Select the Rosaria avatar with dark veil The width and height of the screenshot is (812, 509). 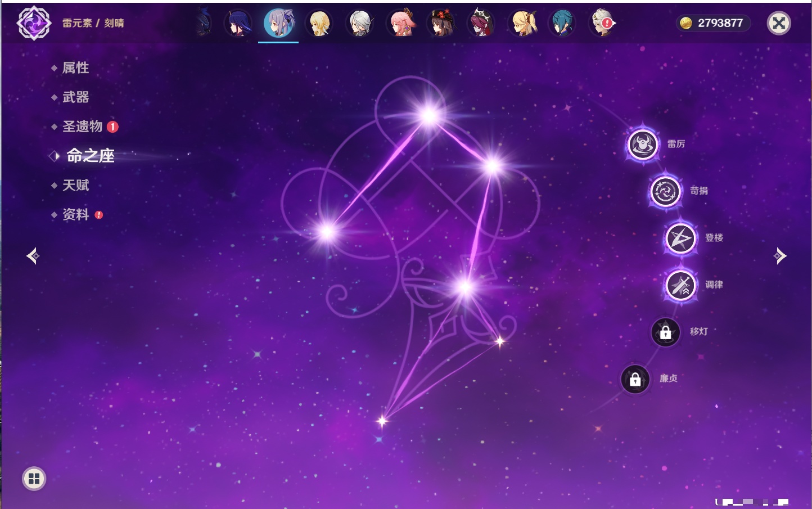click(481, 24)
